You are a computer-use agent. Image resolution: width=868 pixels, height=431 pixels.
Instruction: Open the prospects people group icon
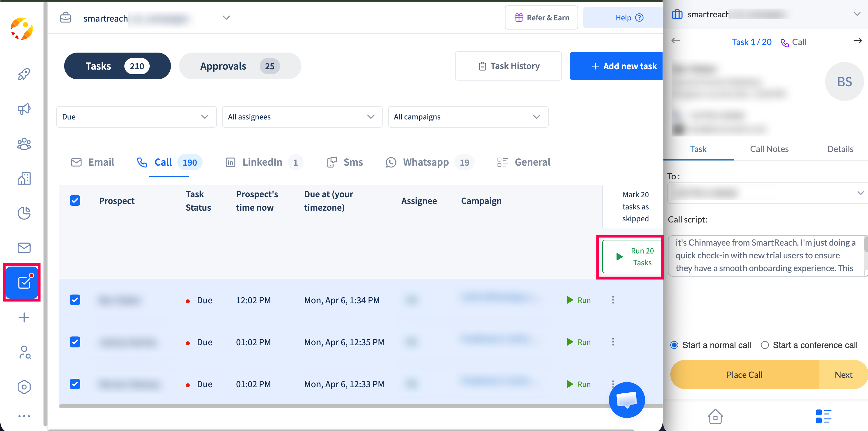[24, 144]
